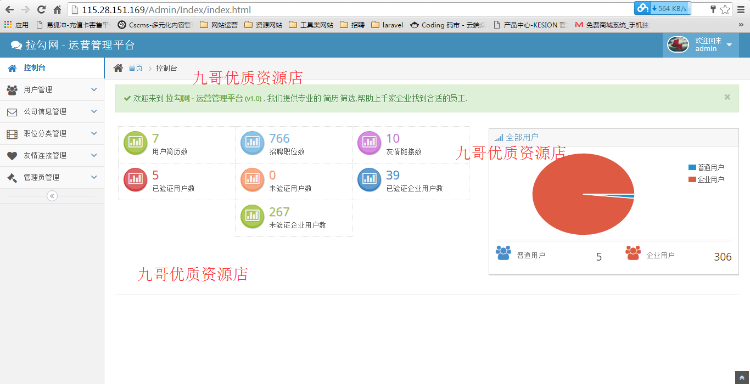Image resolution: width=750 pixels, height=384 pixels.
Task: Open the Coding 码市 bookmark
Action: coord(448,25)
